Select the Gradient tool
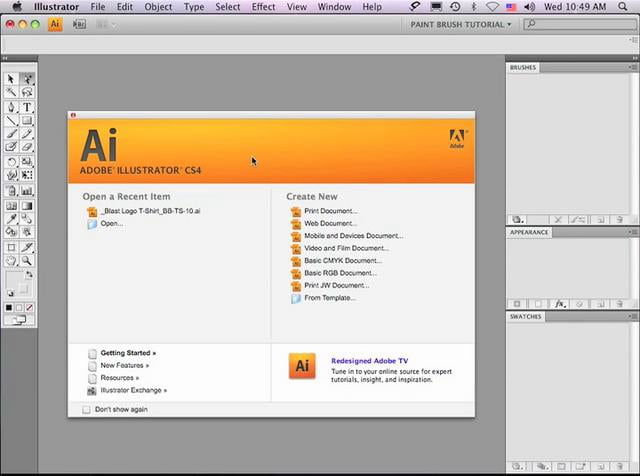Viewport: 640px width, 476px height. pyautogui.click(x=27, y=206)
